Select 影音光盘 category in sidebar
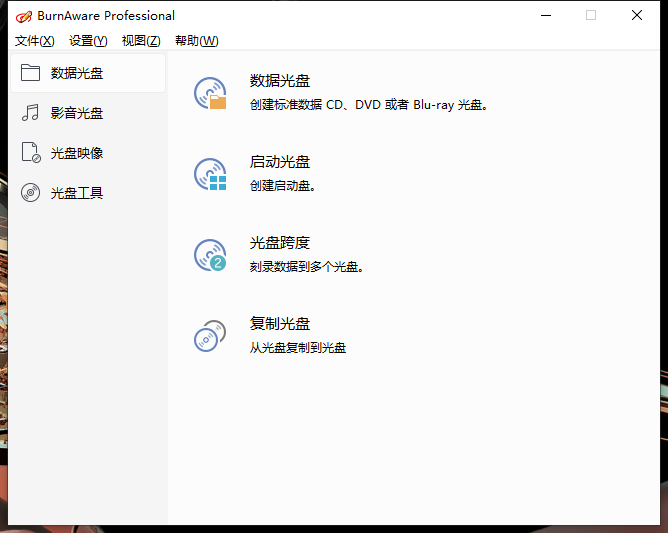 click(88, 113)
